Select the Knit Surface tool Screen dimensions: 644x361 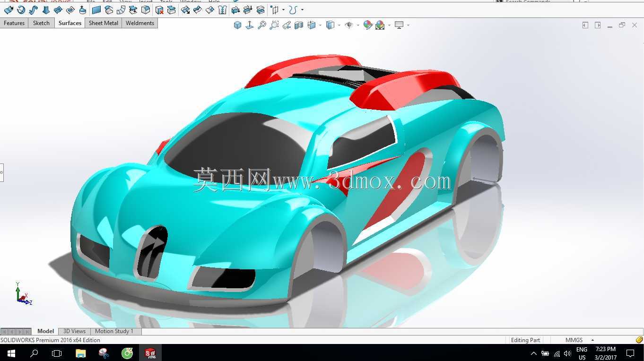pyautogui.click(x=222, y=10)
